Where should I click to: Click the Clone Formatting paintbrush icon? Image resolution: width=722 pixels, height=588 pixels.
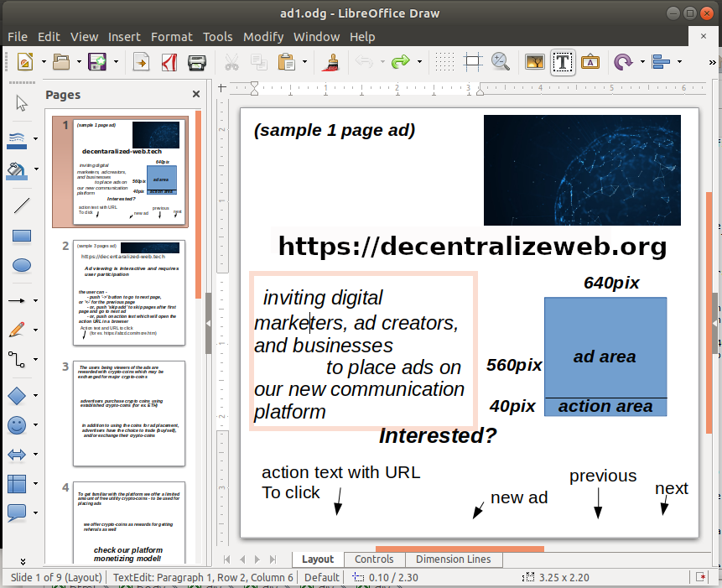(332, 62)
